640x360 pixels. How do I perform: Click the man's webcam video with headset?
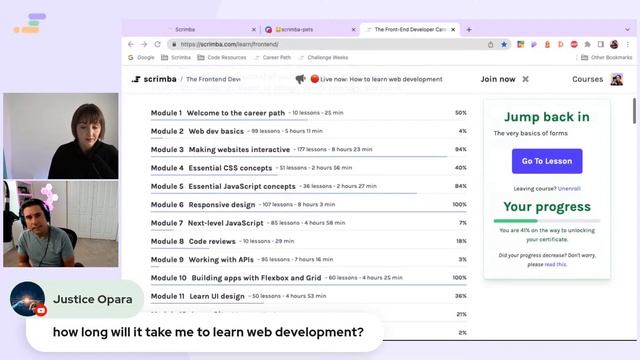[61, 224]
